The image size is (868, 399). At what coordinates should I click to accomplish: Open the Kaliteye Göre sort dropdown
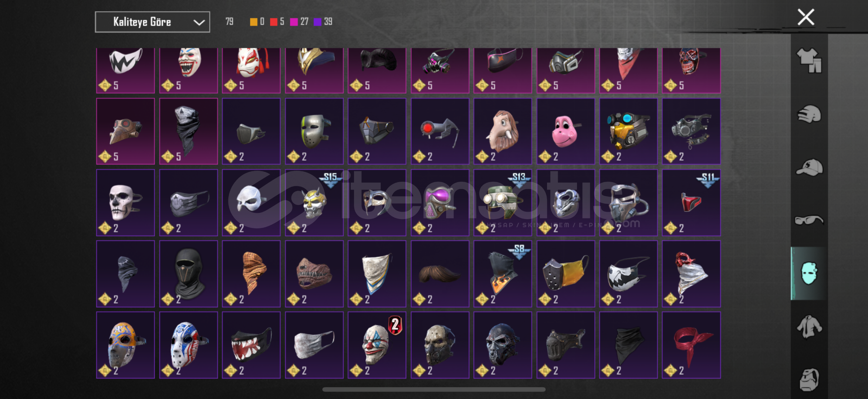[152, 22]
